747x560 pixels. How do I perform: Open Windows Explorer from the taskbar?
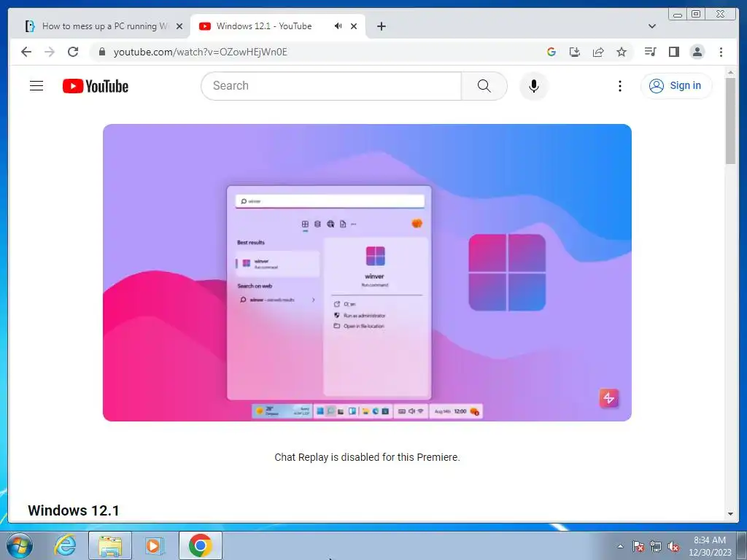coord(110,545)
